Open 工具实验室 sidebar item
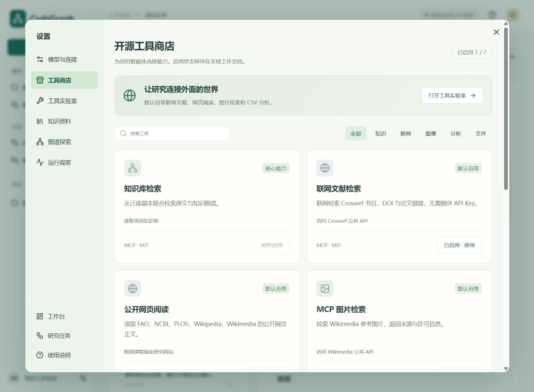This screenshot has height=392, width=534. coord(64,100)
